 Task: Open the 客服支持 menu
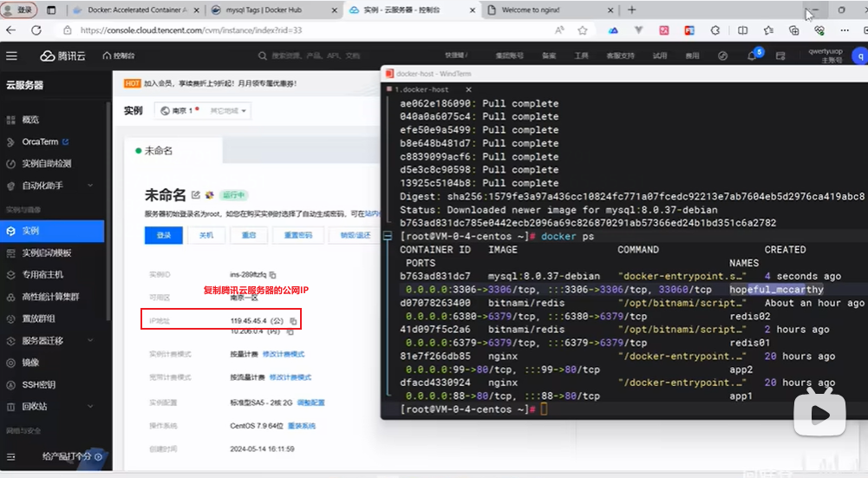[620, 56]
